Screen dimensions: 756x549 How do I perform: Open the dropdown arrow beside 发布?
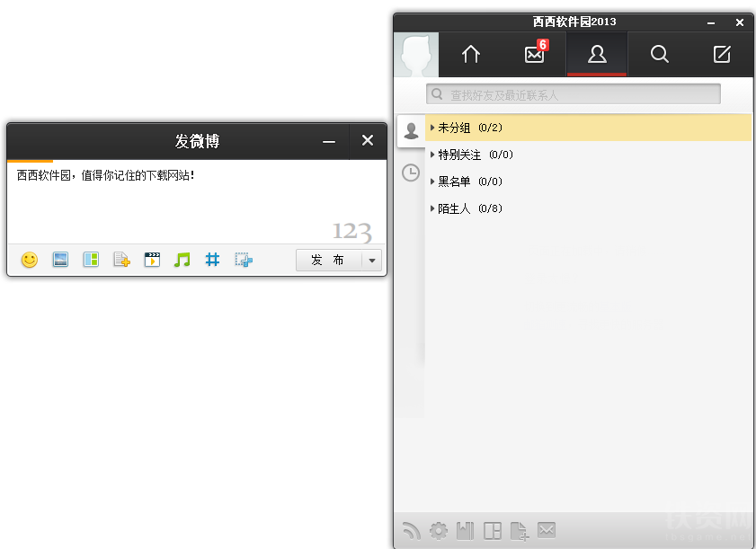pyautogui.click(x=372, y=261)
